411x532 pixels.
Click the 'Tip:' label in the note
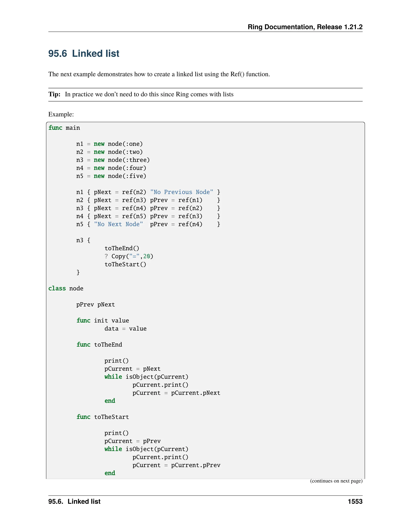tap(54, 94)
